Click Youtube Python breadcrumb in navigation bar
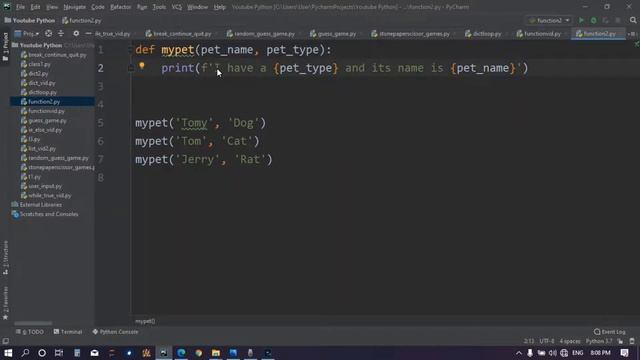Viewport: 640px width, 360px height. [30, 20]
